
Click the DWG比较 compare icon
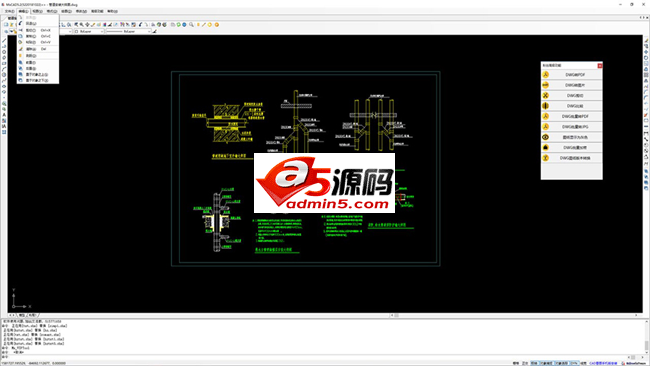[546, 106]
